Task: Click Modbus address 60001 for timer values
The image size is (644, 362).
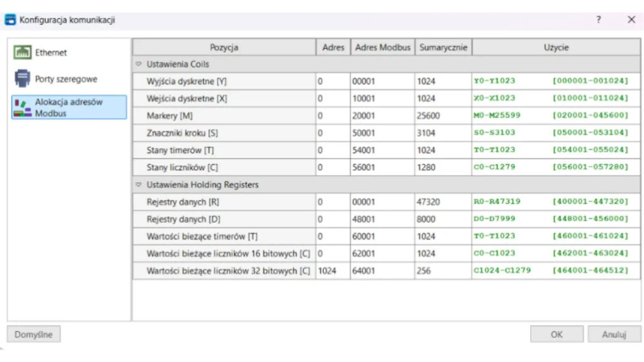Action: pos(382,236)
